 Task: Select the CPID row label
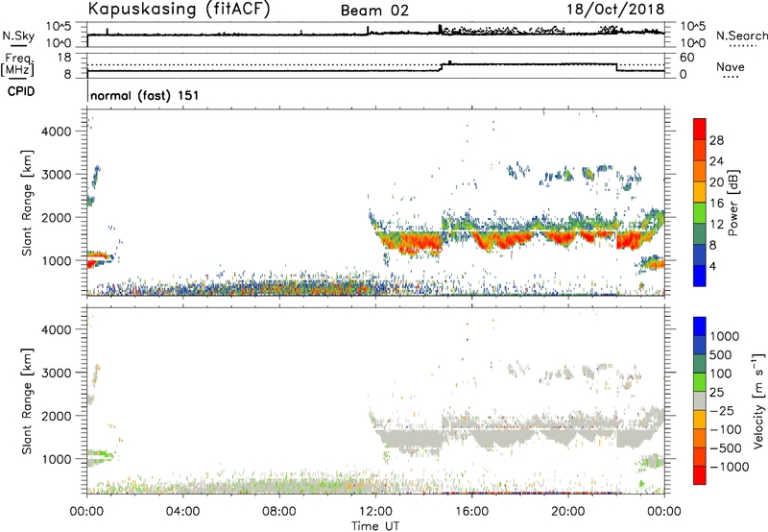21,91
